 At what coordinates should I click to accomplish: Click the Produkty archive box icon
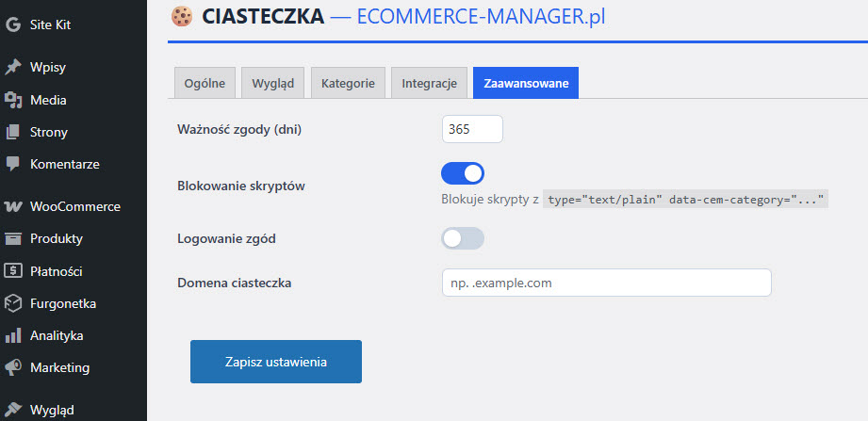(x=13, y=238)
